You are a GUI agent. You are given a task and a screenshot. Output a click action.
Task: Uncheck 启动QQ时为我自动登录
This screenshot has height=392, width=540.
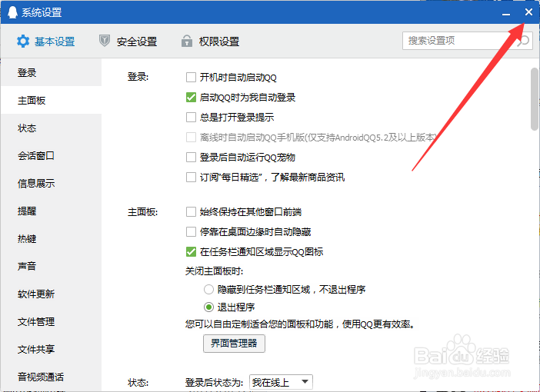coord(191,98)
